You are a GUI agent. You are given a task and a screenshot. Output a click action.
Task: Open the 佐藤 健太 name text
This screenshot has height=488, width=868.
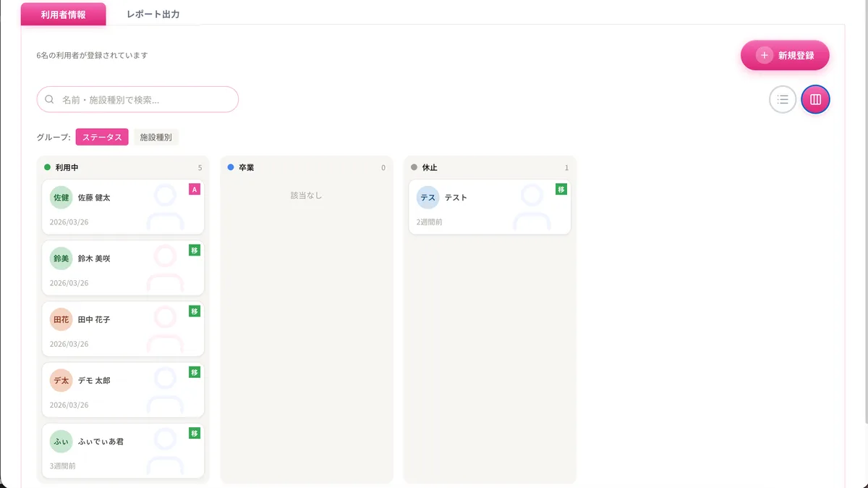pos(94,198)
